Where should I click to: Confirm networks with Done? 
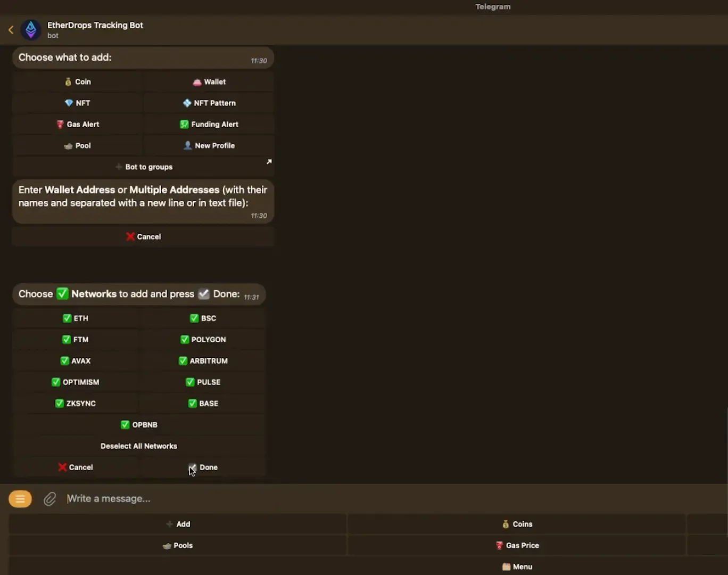tap(203, 467)
